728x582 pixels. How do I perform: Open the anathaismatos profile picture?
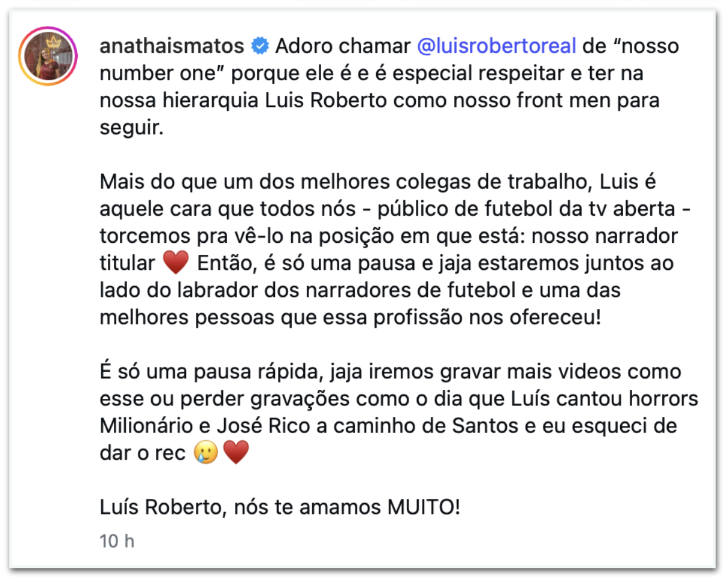[x=48, y=56]
